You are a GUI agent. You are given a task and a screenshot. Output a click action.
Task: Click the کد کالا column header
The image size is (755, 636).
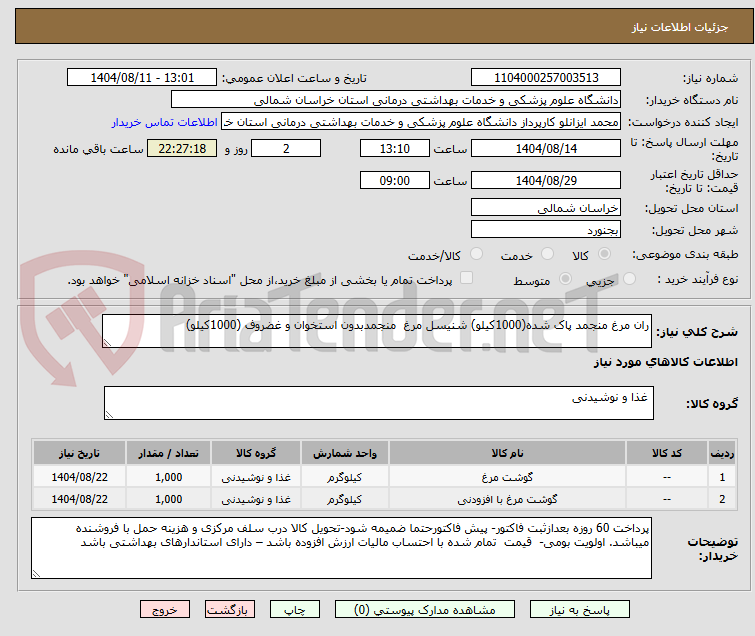(666, 453)
